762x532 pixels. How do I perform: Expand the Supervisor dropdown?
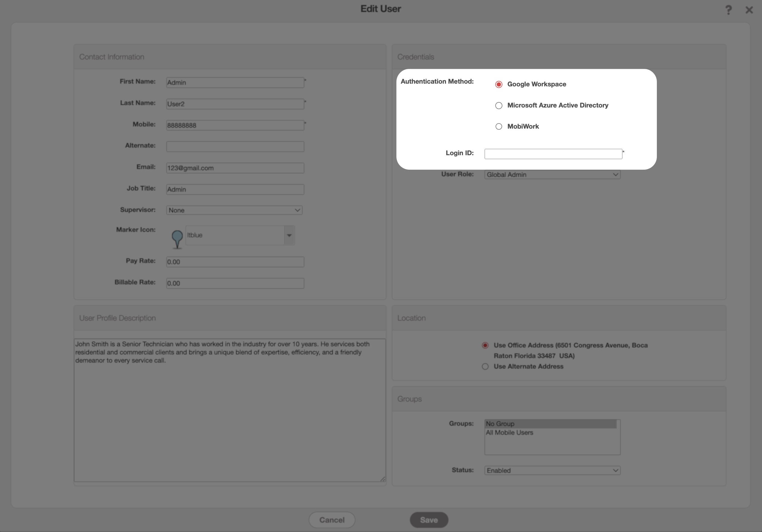tap(234, 210)
